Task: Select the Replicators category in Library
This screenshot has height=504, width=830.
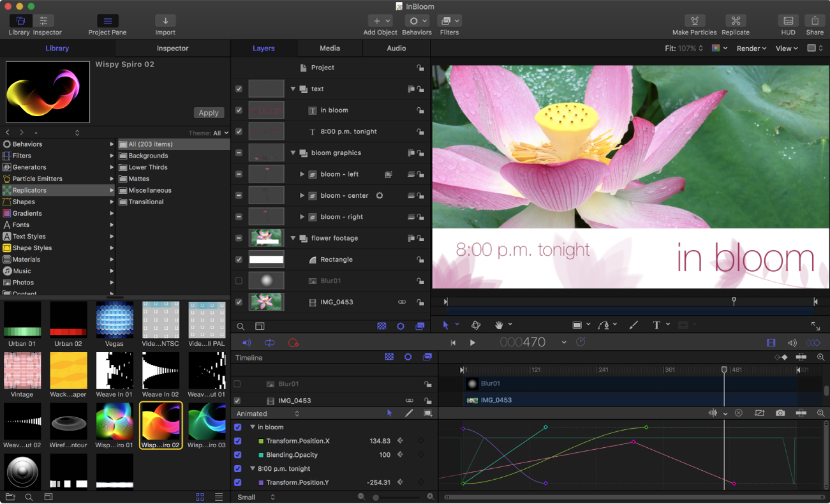Action: click(30, 190)
